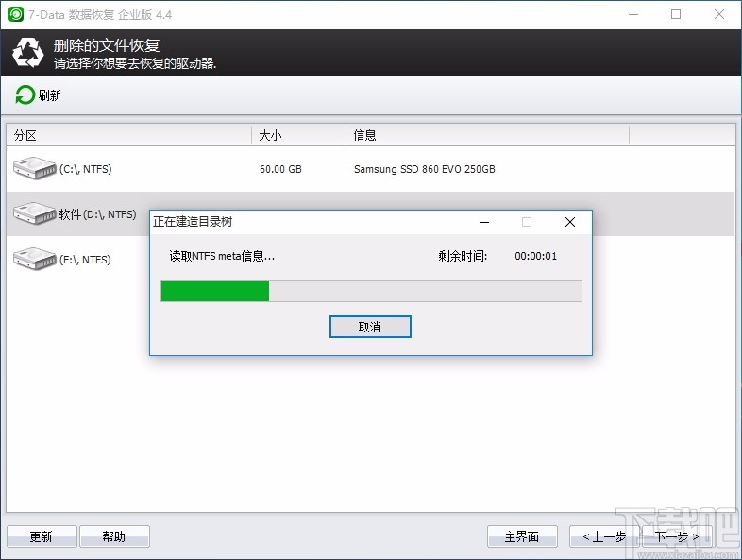742x560 pixels.
Task: Click the 读取NTFS meta信息 status text
Action: coord(222,256)
